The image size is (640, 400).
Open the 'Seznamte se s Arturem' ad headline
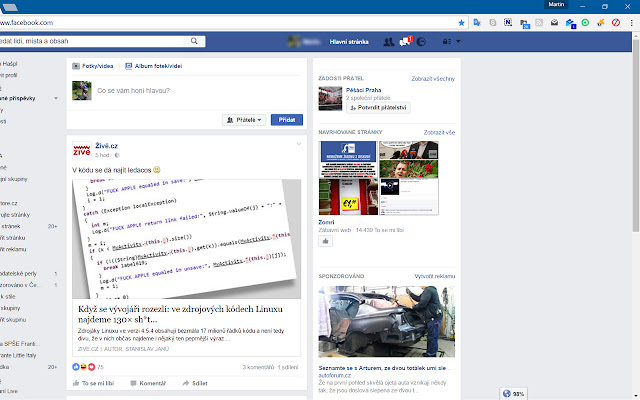coord(384,368)
